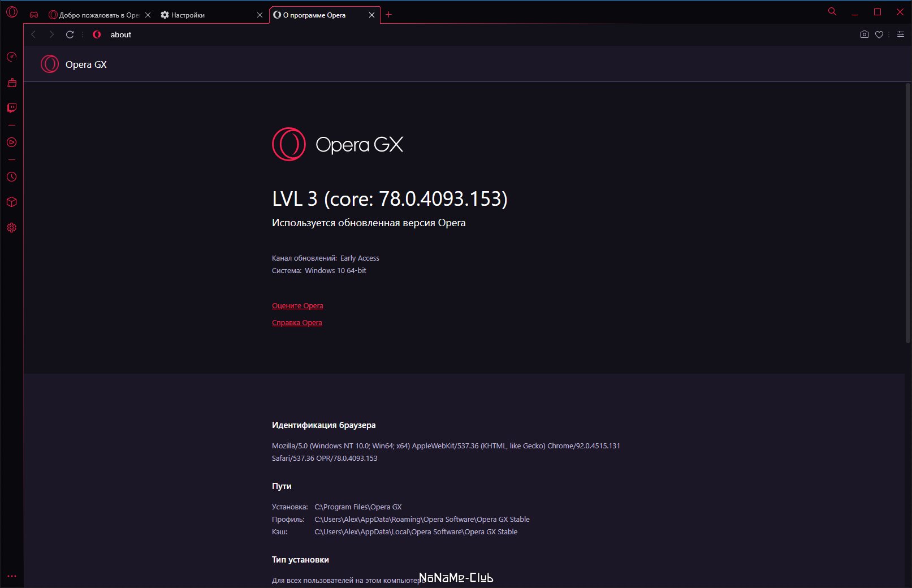912x588 pixels.
Task: Open GX Corner gamepad icon
Action: 34,15
